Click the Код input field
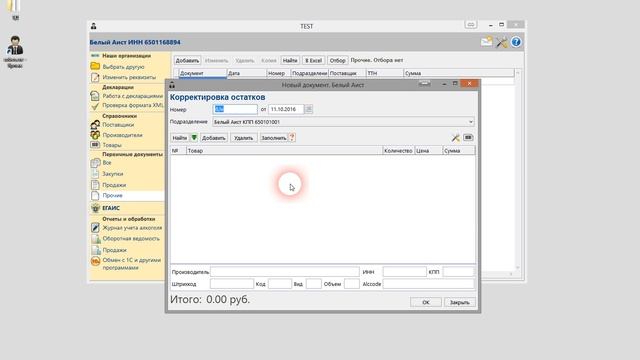Screen dimensions: 640x360 (x=280, y=284)
